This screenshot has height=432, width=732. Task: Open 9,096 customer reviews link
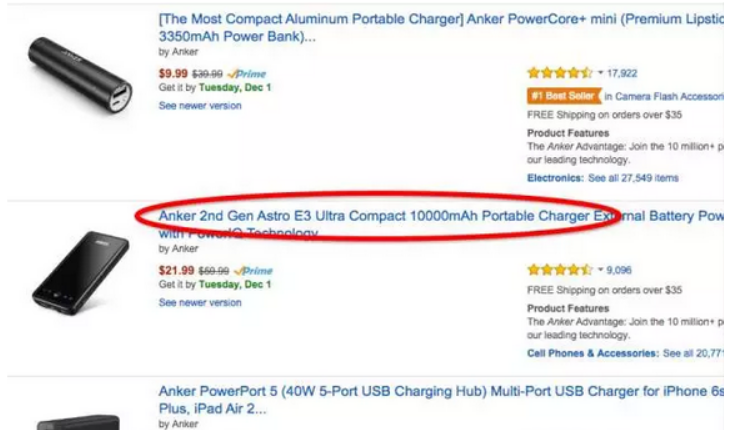point(619,270)
